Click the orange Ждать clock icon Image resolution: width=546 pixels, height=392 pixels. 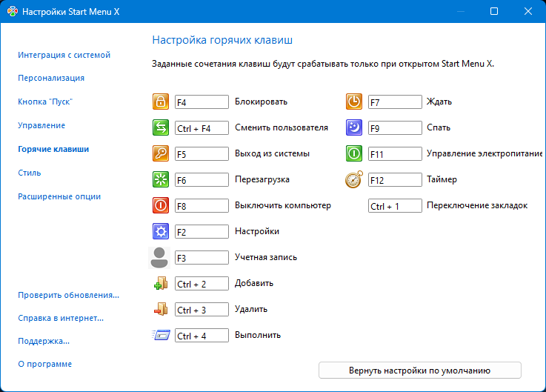pyautogui.click(x=354, y=102)
